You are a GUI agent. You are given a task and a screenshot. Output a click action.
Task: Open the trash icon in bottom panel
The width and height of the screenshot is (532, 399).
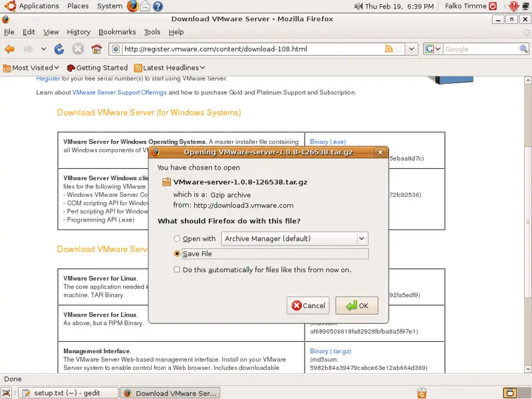point(422,393)
